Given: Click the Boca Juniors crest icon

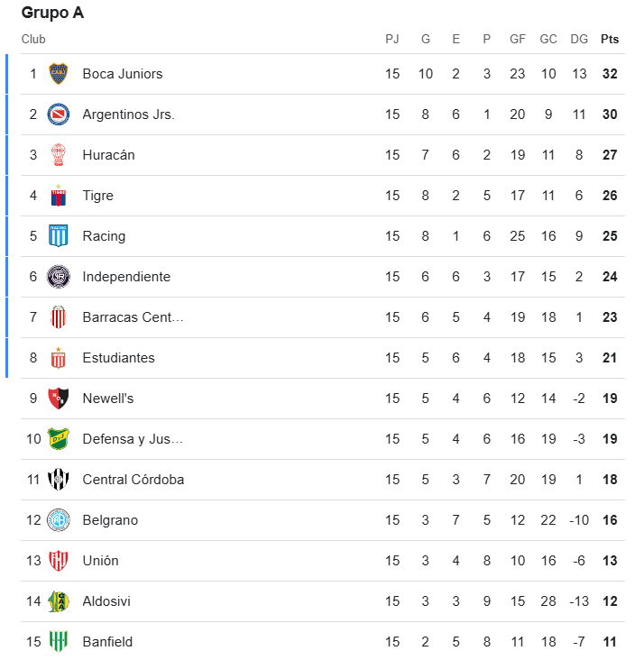Looking at the screenshot, I should tap(58, 74).
